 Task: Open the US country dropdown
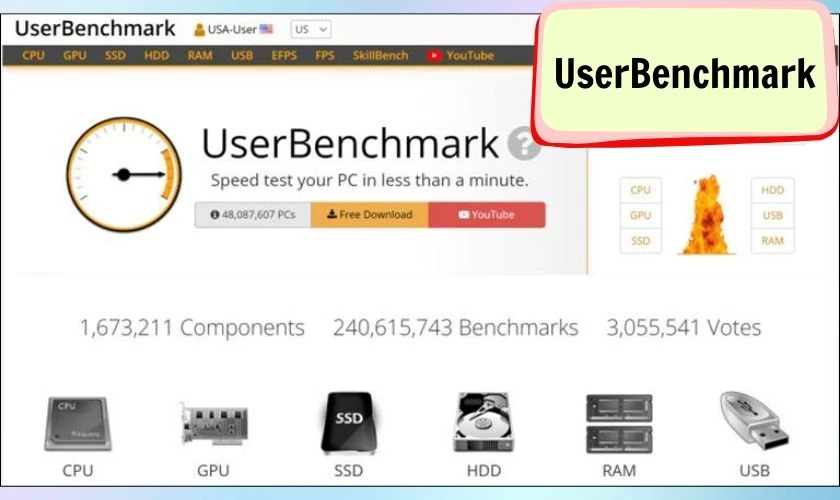[x=311, y=29]
